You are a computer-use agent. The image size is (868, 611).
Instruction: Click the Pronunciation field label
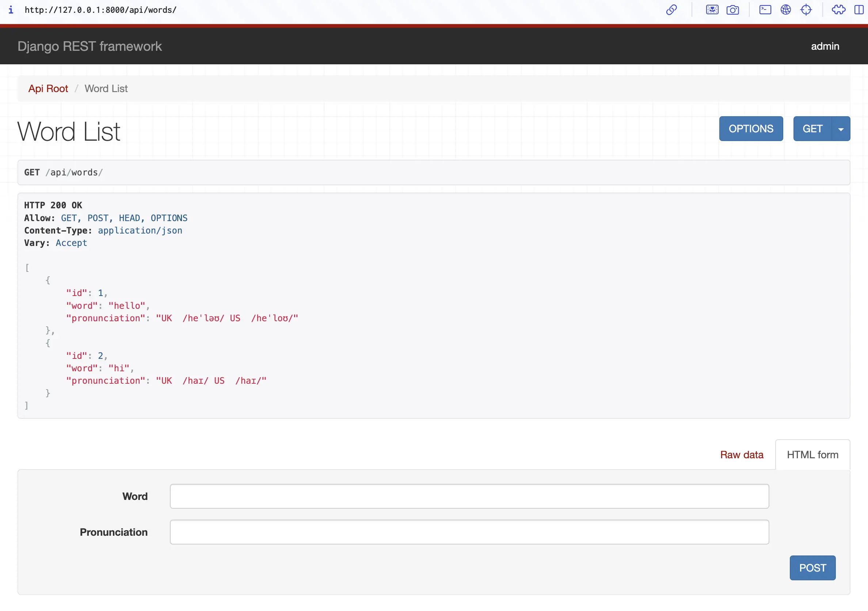[113, 532]
